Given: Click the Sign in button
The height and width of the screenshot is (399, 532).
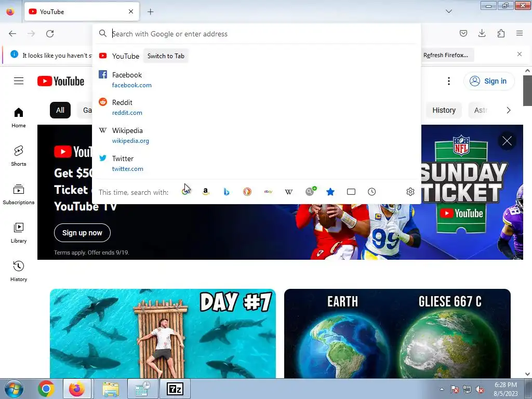Looking at the screenshot, I should 489,81.
